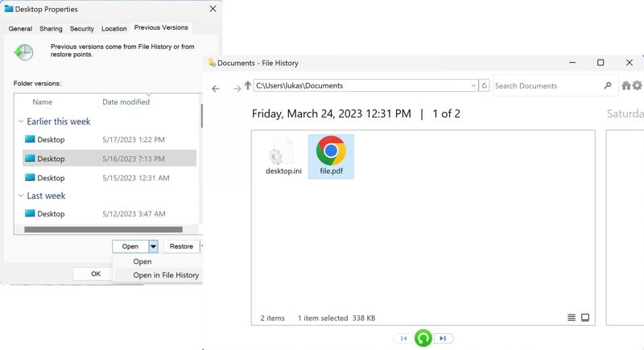Select the file.pdf Chrome icon
Viewport: 644px width, 350px height.
point(331,151)
